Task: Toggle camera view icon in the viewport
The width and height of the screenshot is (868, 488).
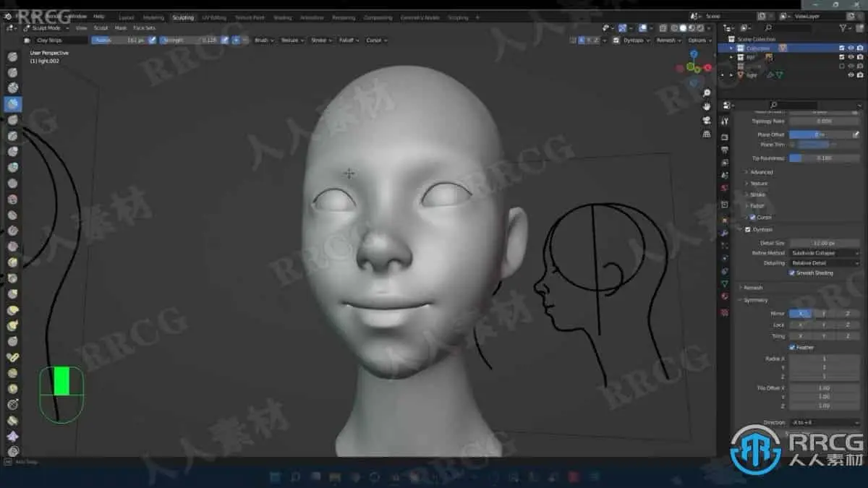Action: (707, 121)
